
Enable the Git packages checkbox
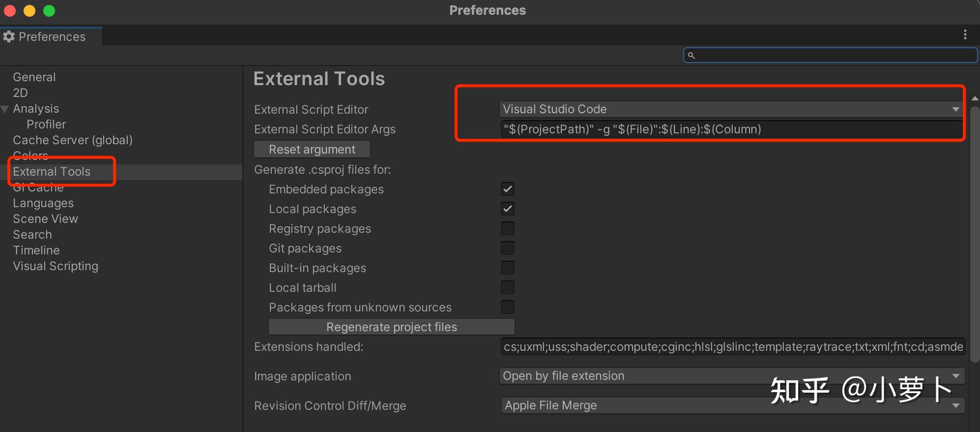coord(508,248)
